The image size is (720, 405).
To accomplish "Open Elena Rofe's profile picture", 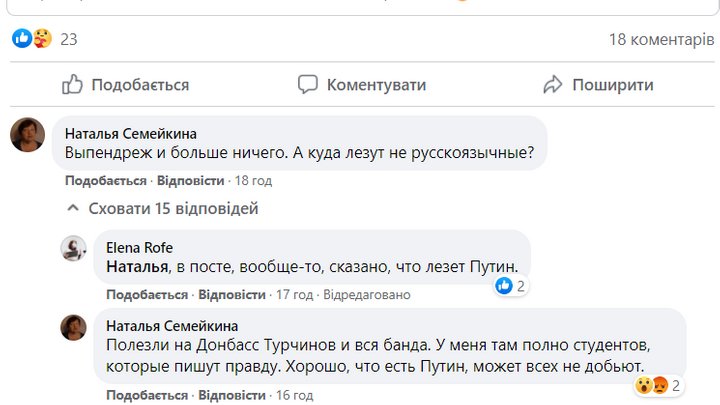I will pos(74,249).
